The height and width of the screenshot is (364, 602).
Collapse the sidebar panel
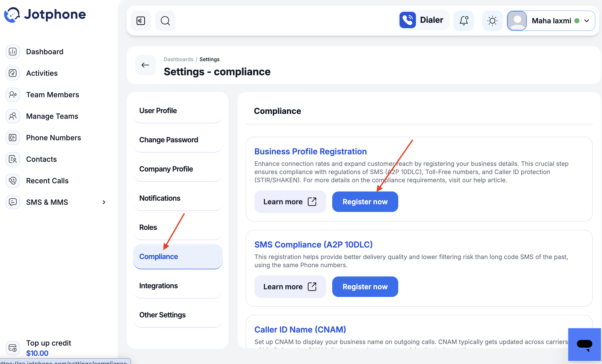[x=141, y=21]
